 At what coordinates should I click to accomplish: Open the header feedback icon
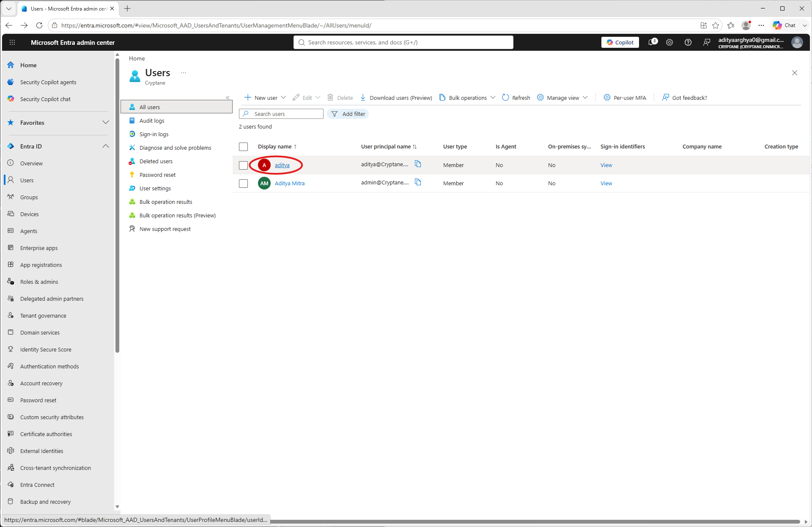click(707, 42)
